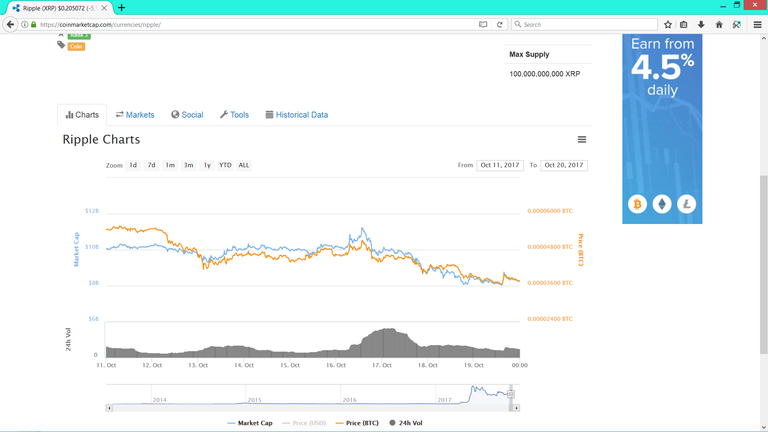Reload the page with refresh icon
Image resolution: width=768 pixels, height=432 pixels.
(x=500, y=24)
